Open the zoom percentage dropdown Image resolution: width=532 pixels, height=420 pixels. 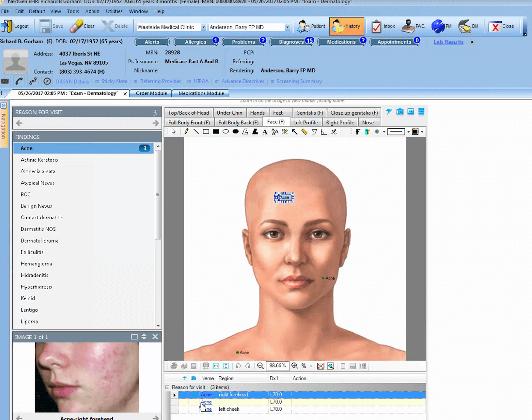click(x=311, y=366)
